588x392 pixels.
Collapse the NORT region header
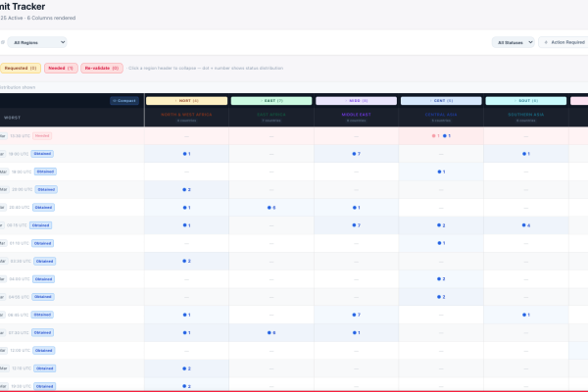(186, 100)
